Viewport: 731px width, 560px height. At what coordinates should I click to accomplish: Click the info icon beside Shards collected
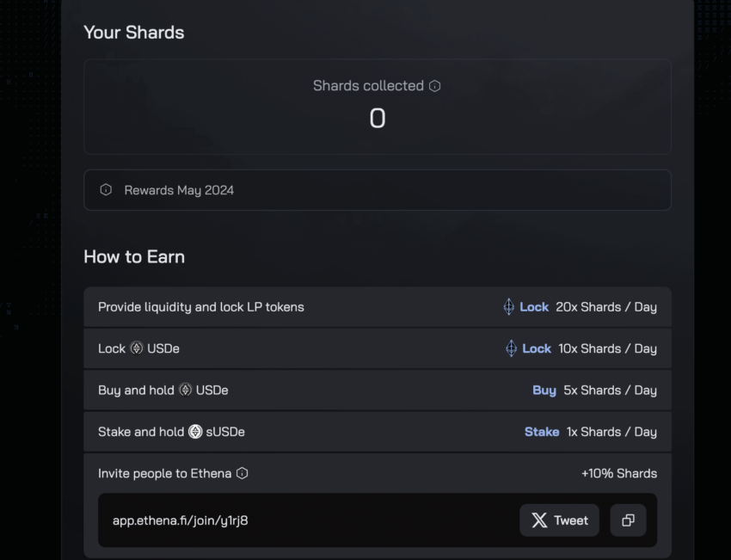pyautogui.click(x=435, y=86)
